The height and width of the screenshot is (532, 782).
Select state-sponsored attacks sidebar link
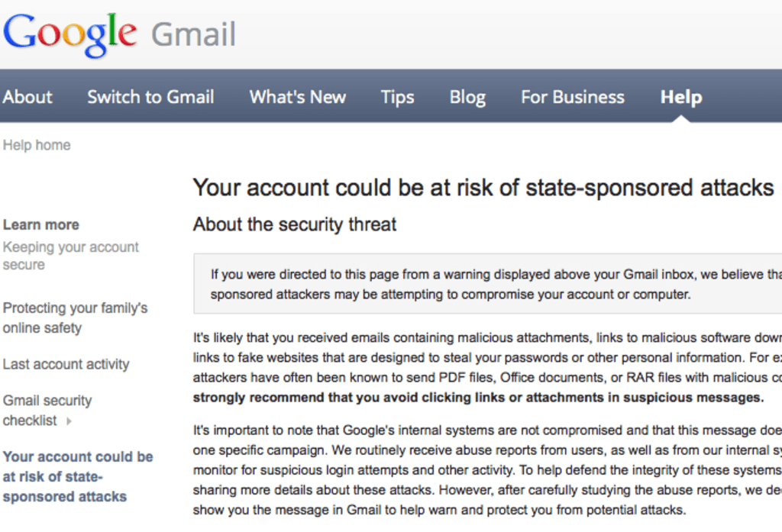(x=78, y=476)
